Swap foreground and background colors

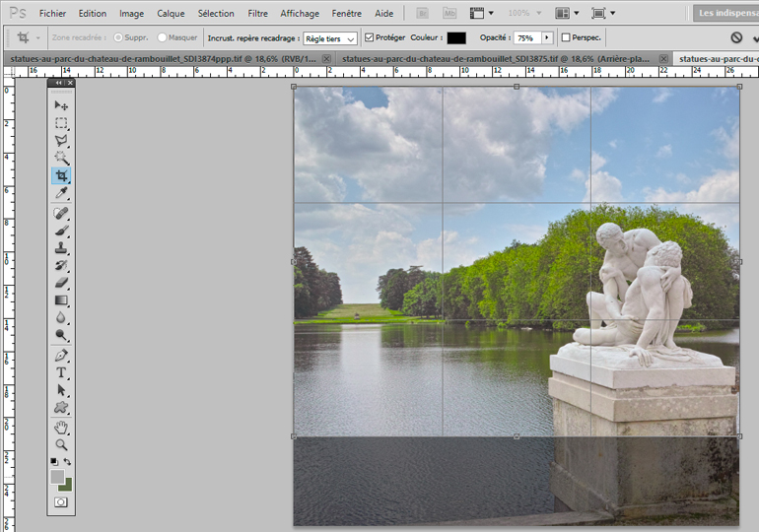[x=67, y=461]
